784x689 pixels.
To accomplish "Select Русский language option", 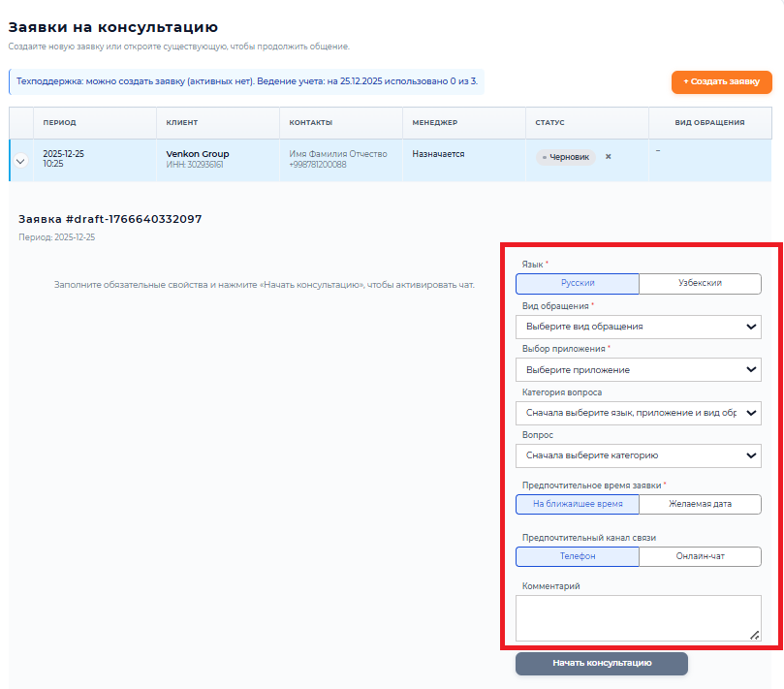I will click(x=578, y=284).
